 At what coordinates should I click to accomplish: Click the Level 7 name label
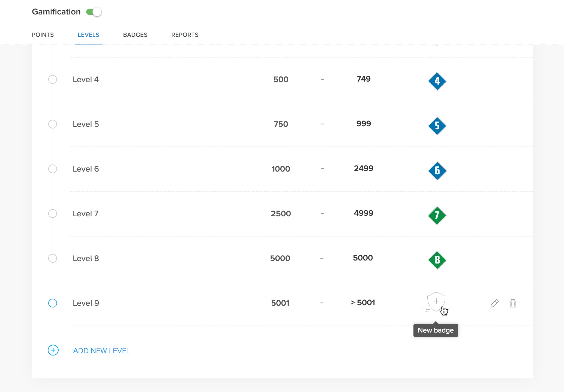coord(85,214)
